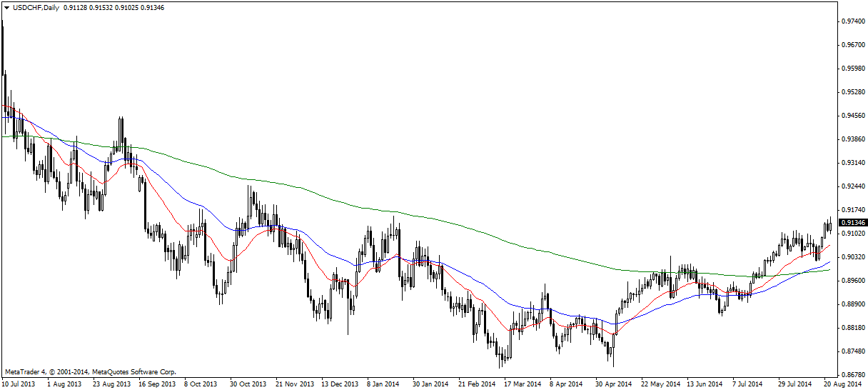Viewport: 868px width, 390px height.
Task: Select the 8 Jan 2014 date label
Action: point(383,384)
